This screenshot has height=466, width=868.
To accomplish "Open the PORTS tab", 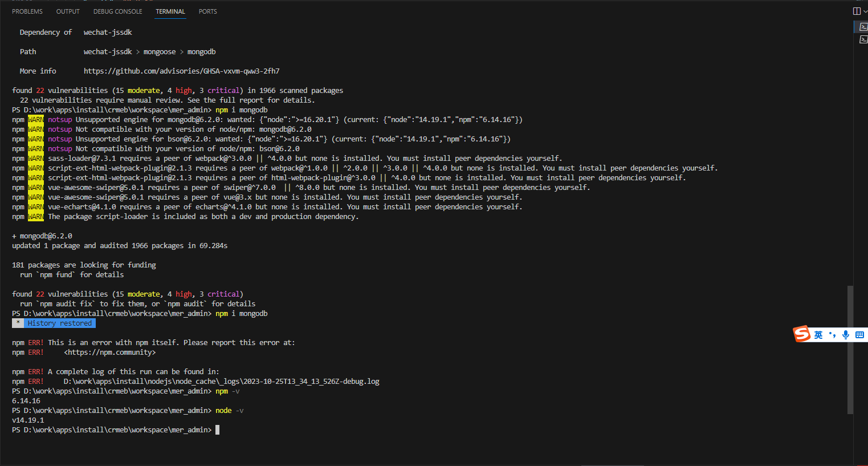I will (207, 11).
